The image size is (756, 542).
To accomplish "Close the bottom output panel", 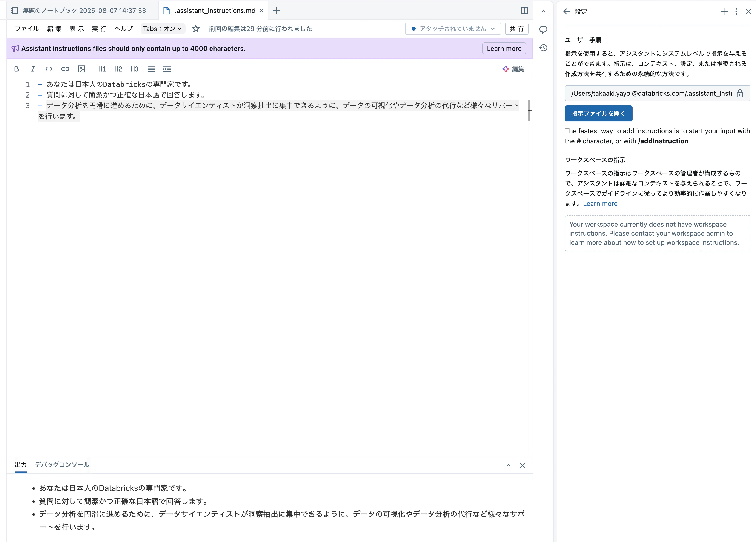I will click(x=522, y=466).
